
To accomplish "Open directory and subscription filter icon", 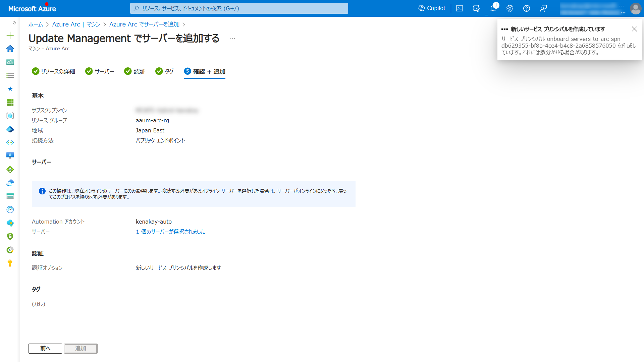I will click(x=476, y=8).
